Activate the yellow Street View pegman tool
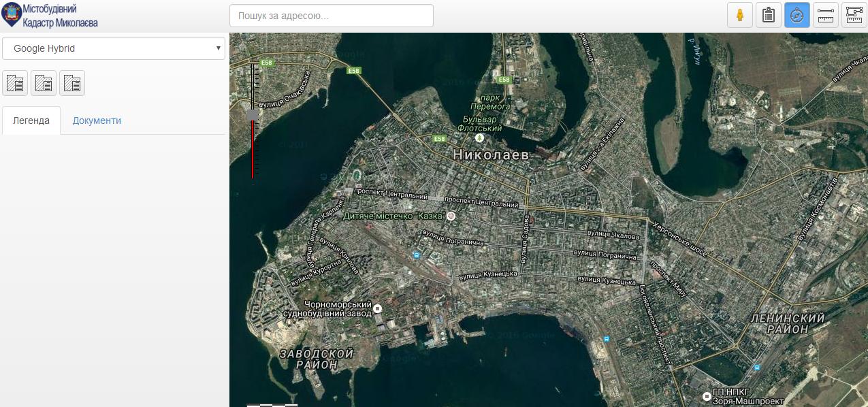 (740, 15)
